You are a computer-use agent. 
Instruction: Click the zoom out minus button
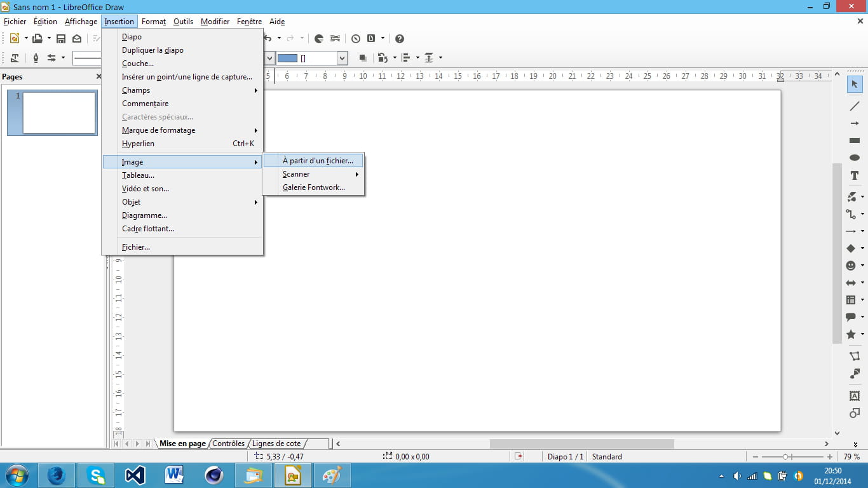pyautogui.click(x=756, y=457)
